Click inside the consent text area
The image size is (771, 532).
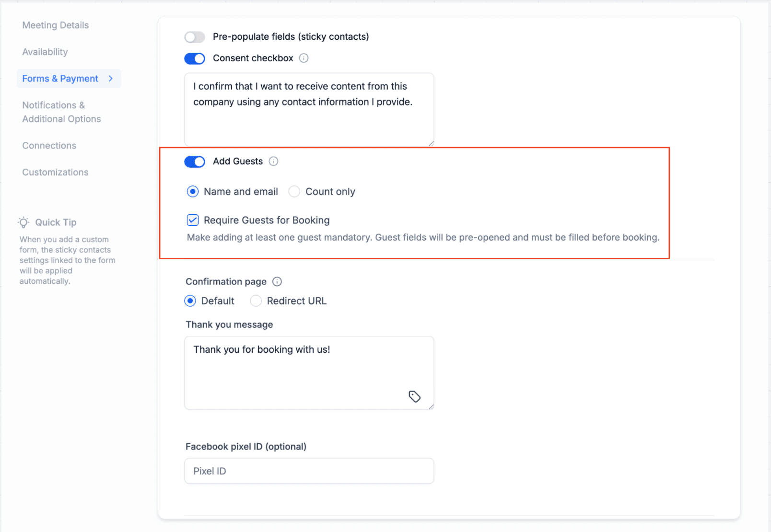point(309,109)
